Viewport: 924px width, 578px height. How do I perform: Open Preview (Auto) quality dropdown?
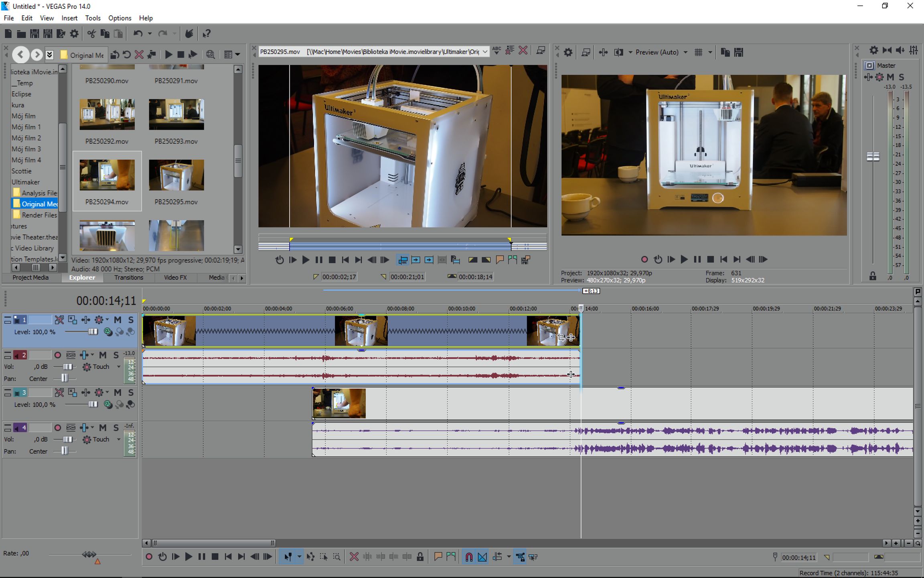[x=685, y=52]
